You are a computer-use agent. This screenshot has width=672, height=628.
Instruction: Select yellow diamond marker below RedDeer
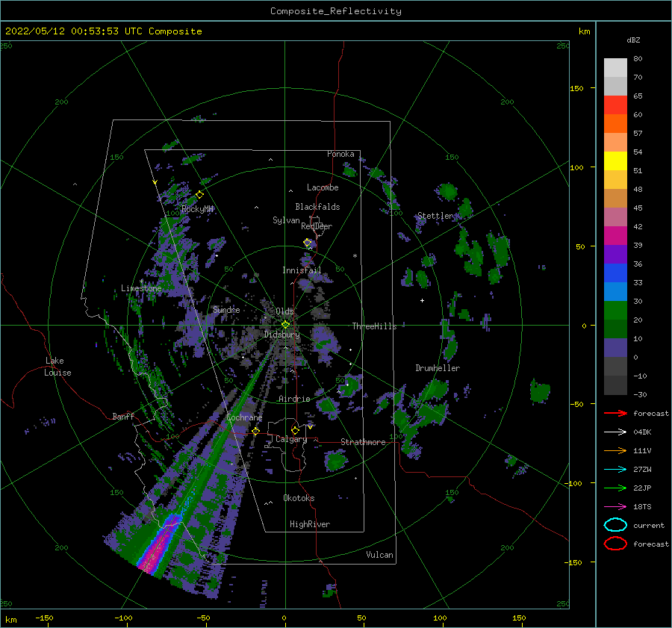tap(308, 243)
